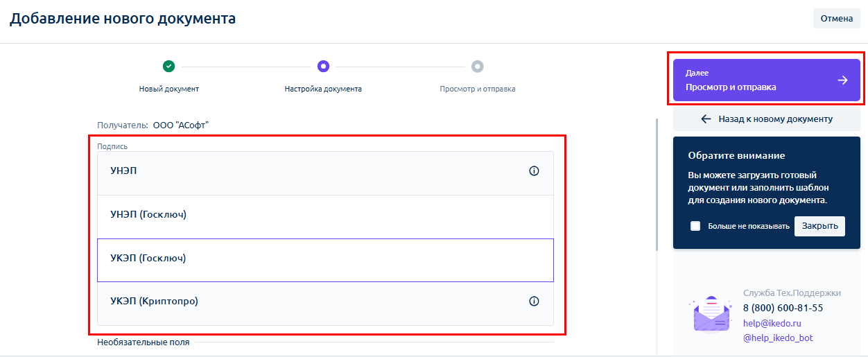Click the info icon next to УНЭП

[534, 171]
